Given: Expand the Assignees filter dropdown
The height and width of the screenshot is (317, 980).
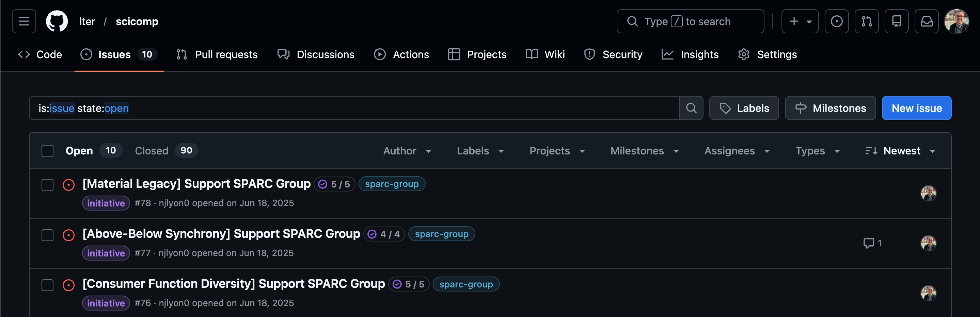Looking at the screenshot, I should (x=737, y=151).
